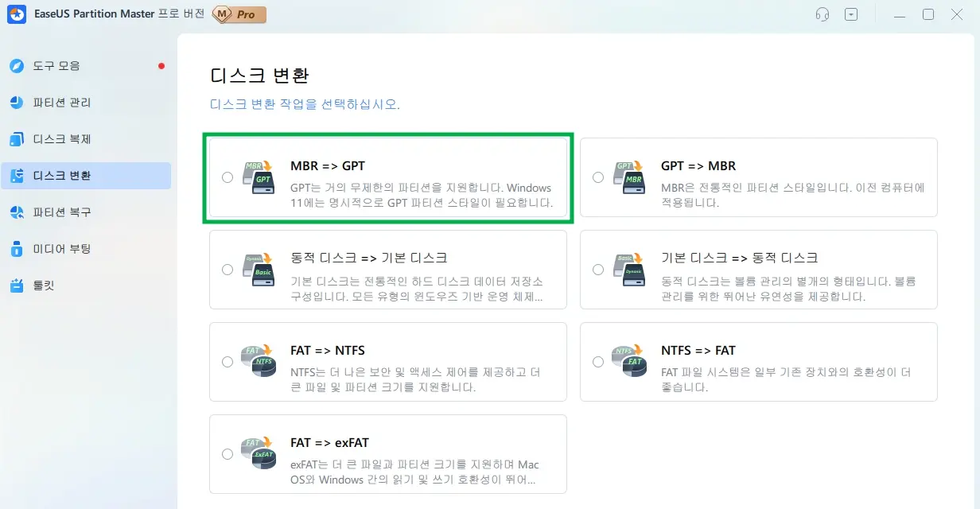Click the headset support icon in title bar
This screenshot has width=980, height=509.
[x=822, y=14]
